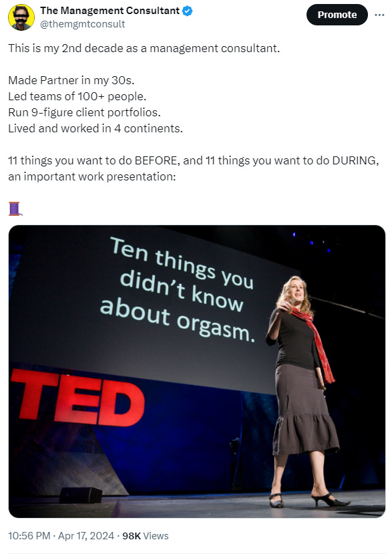This screenshot has width=392, height=554.
Task: Open The Management Consultant display name
Action: [110, 11]
